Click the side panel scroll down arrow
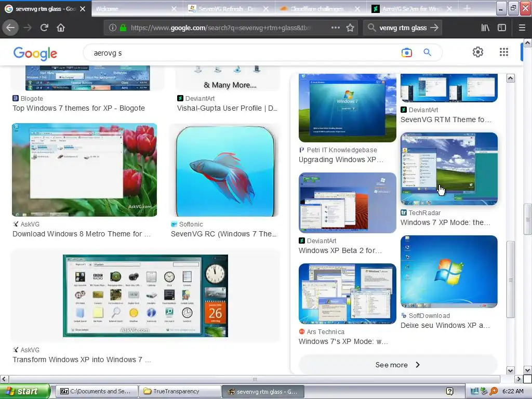 [510, 370]
